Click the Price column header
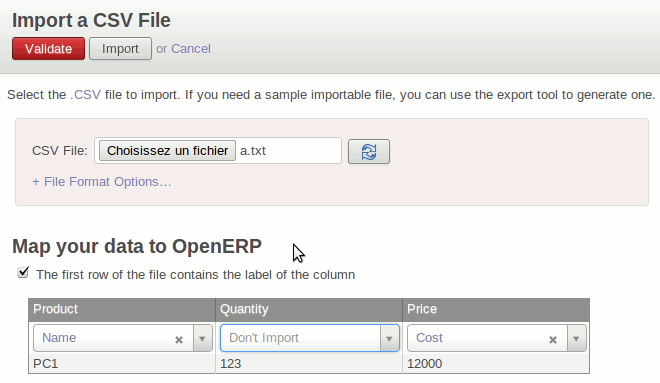Screen dimensions: 660x383 (496, 309)
